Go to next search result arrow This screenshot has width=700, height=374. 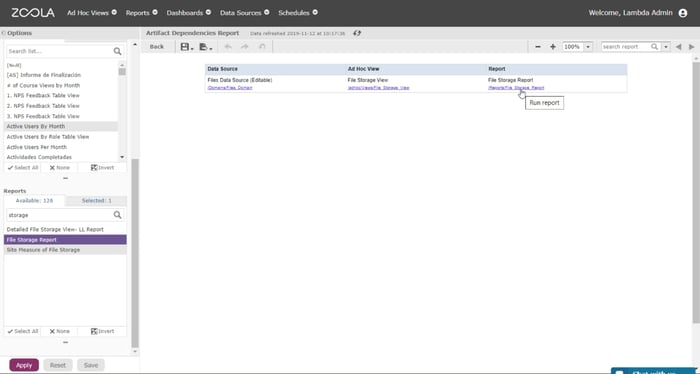coord(692,47)
